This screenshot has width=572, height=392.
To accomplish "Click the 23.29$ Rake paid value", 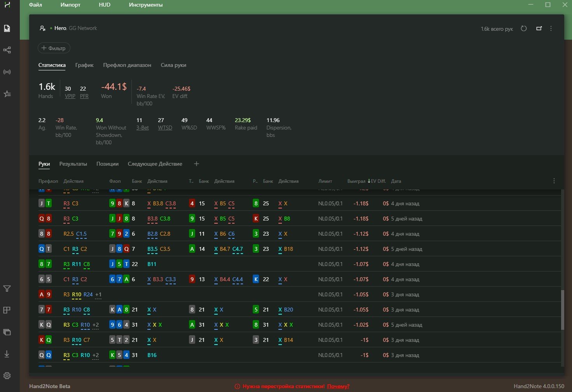I will [243, 120].
